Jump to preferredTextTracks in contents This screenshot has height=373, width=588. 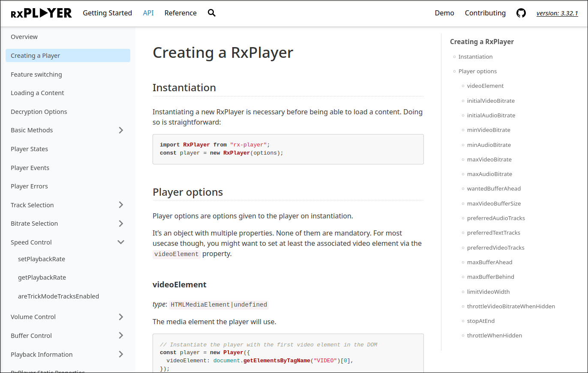click(494, 233)
